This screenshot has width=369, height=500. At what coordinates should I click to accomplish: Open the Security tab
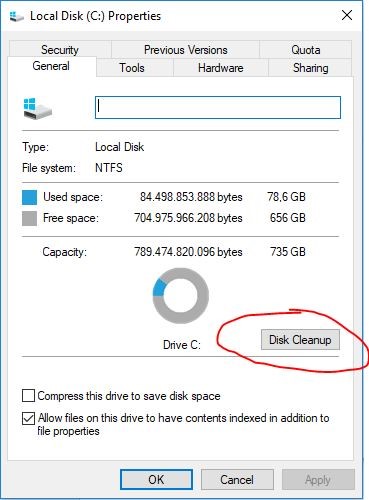(60, 50)
